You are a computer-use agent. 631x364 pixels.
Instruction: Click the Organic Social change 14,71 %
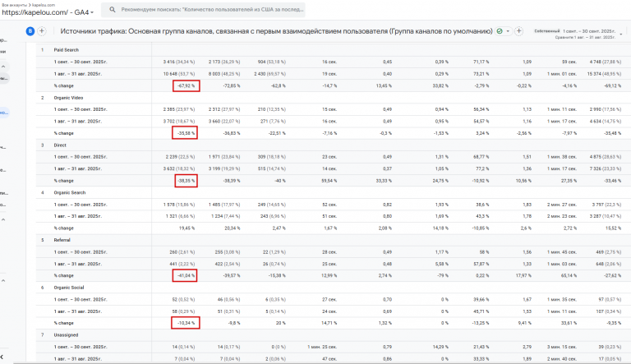pyautogui.click(x=329, y=324)
